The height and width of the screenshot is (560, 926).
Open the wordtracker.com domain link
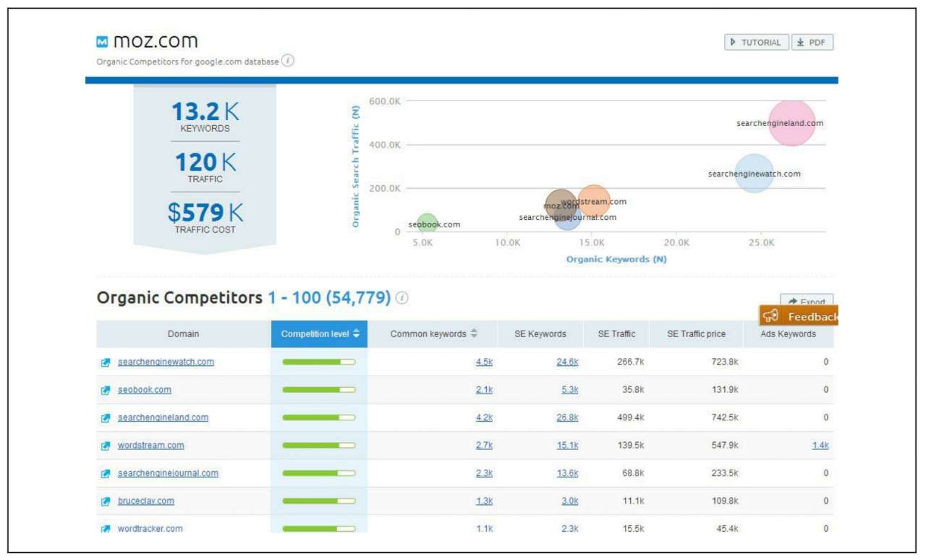coord(150,529)
